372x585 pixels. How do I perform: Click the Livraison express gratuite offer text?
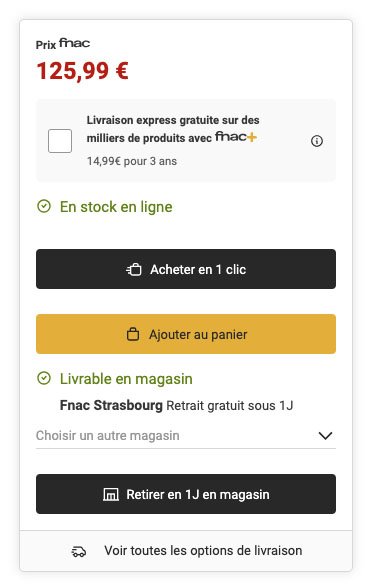[173, 129]
